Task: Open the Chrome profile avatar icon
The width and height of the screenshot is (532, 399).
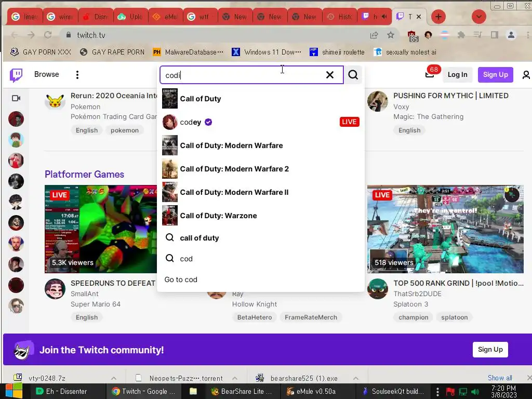Action: pyautogui.click(x=511, y=35)
